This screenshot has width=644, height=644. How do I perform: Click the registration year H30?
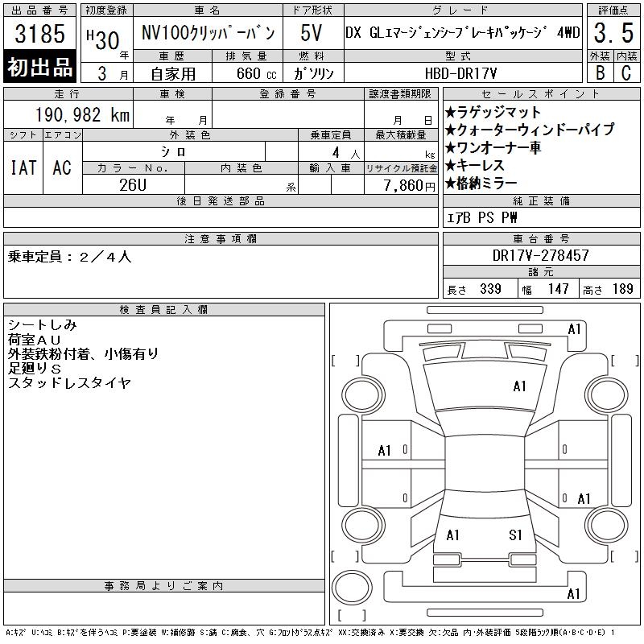click(103, 39)
